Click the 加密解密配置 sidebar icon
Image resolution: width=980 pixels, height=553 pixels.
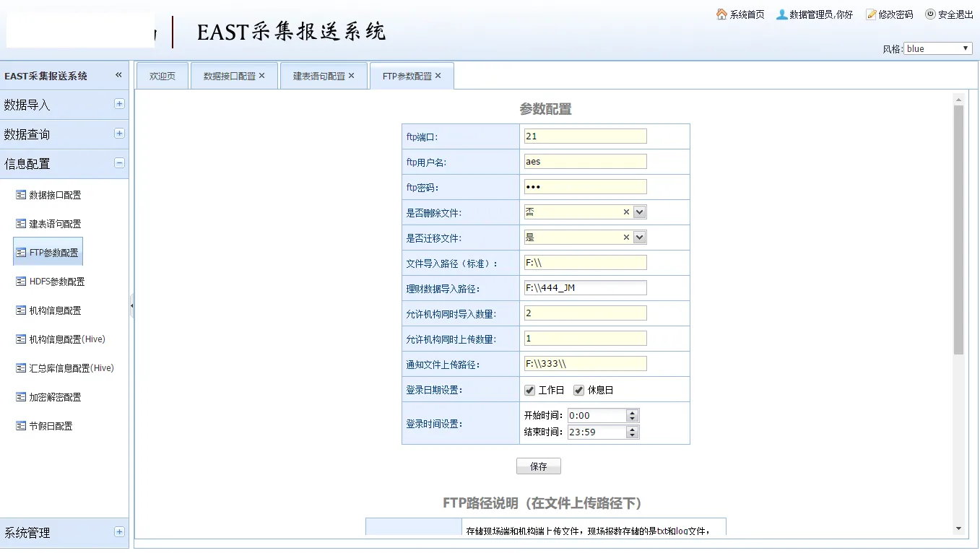21,397
